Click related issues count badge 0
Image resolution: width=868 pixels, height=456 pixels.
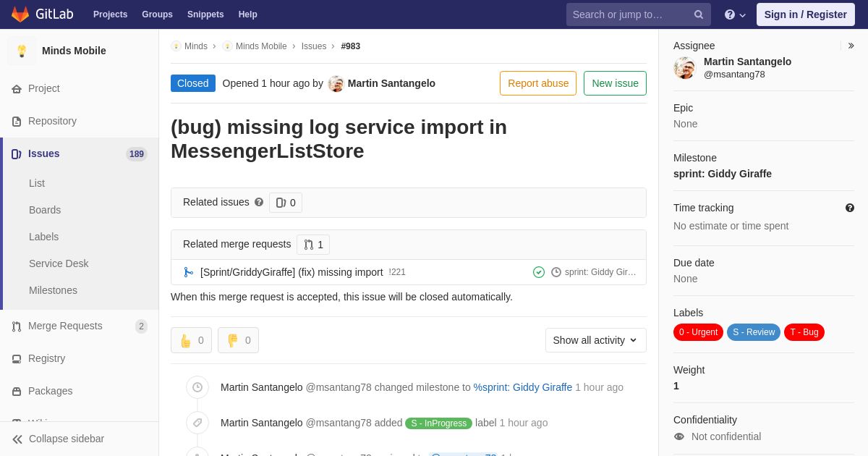tap(286, 203)
